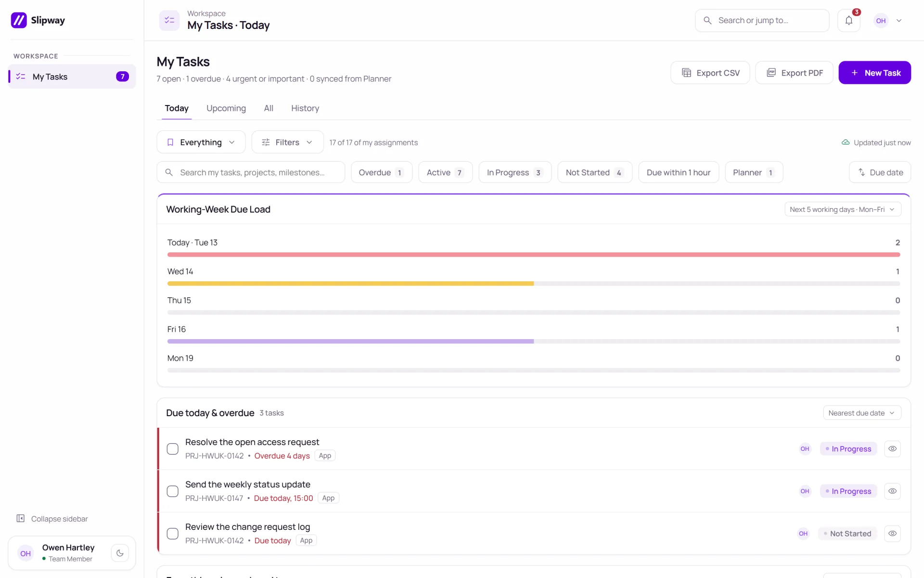The height and width of the screenshot is (578, 924).
Task: Switch to the All tab
Action: [x=269, y=108]
